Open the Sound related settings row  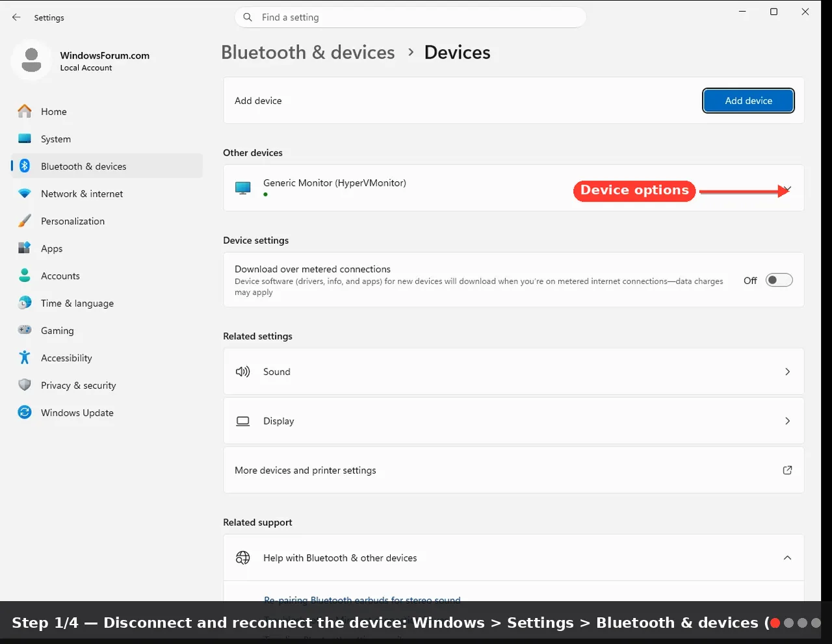[x=513, y=372]
